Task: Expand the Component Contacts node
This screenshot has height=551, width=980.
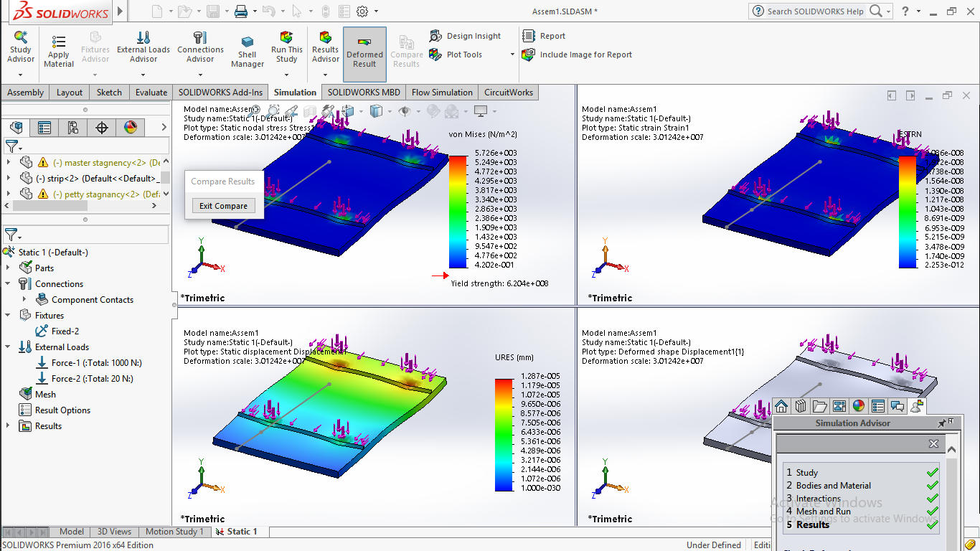Action: (24, 299)
